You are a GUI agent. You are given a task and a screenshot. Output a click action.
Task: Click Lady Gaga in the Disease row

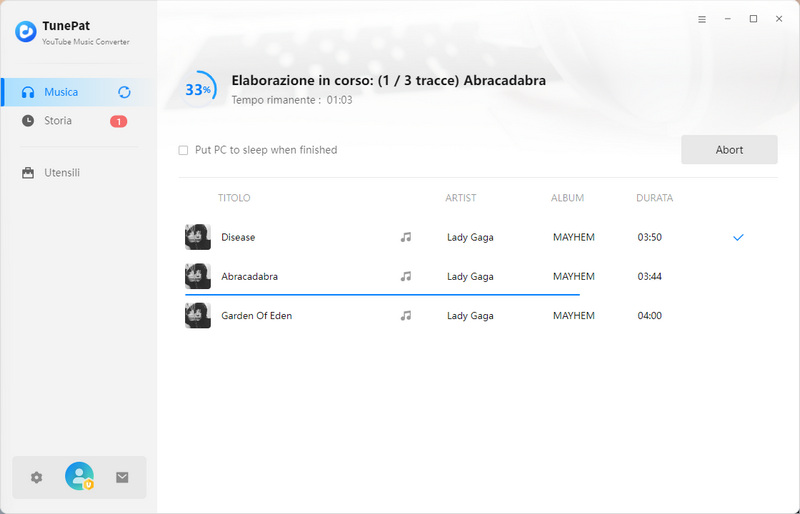[470, 237]
